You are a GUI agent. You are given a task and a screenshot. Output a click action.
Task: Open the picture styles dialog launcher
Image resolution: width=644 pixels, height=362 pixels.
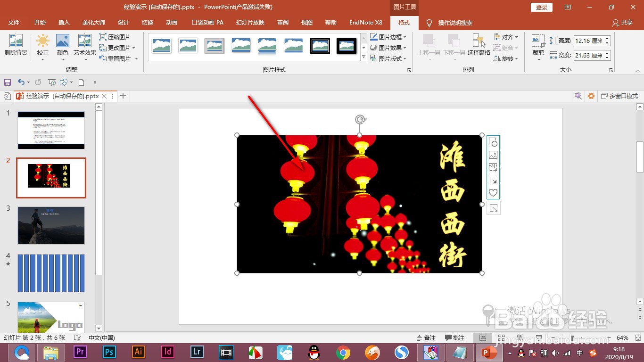coord(409,70)
